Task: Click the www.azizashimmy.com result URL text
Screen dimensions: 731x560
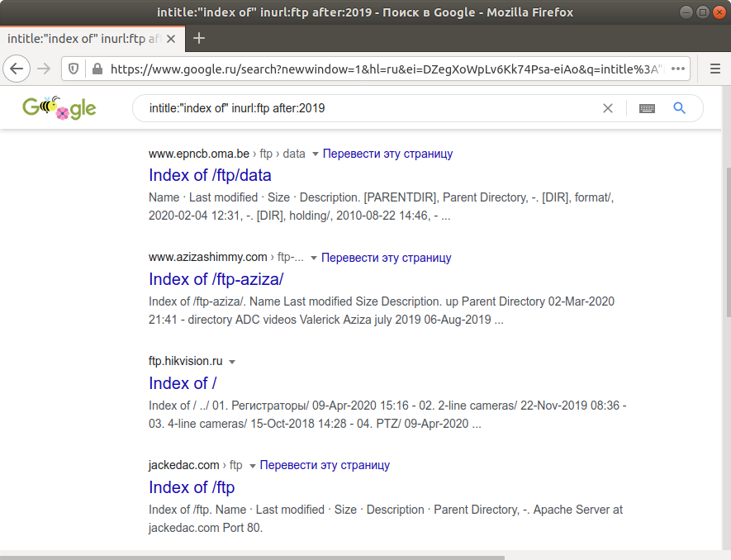Action: coord(208,258)
